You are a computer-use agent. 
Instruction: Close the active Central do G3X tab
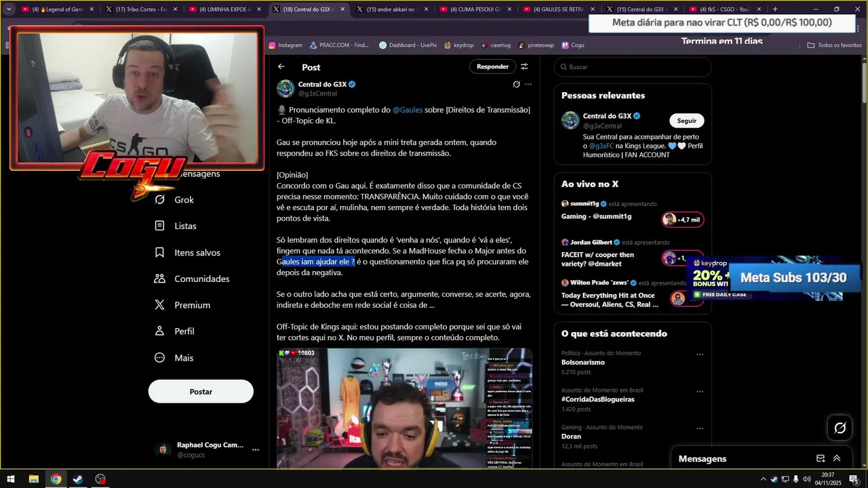[x=342, y=9]
